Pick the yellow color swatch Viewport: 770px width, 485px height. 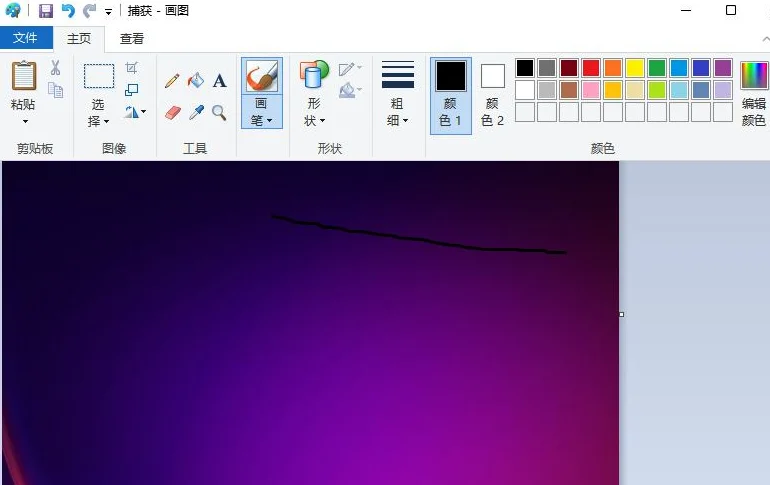click(634, 68)
